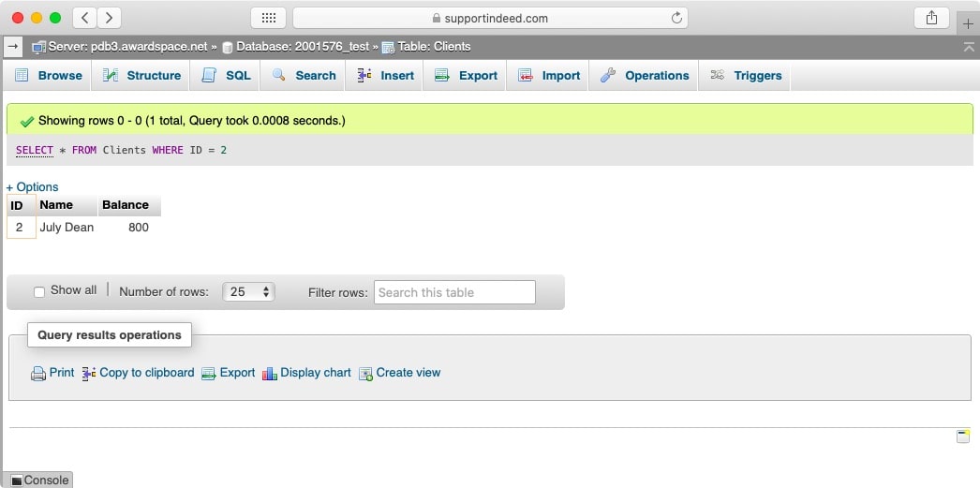Viewport: 980px width, 488px height.
Task: Click the small bookmark icon at bottom right
Action: point(963,436)
